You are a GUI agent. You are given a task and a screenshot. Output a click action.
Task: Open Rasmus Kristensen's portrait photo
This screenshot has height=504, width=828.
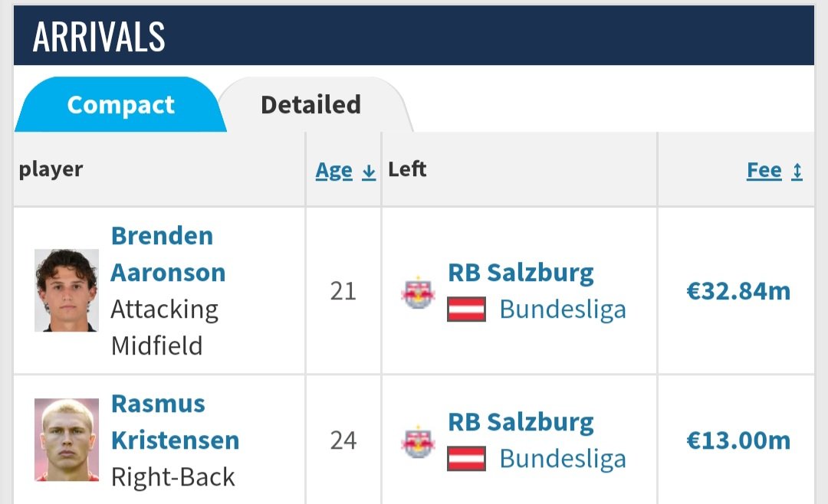[67, 440]
